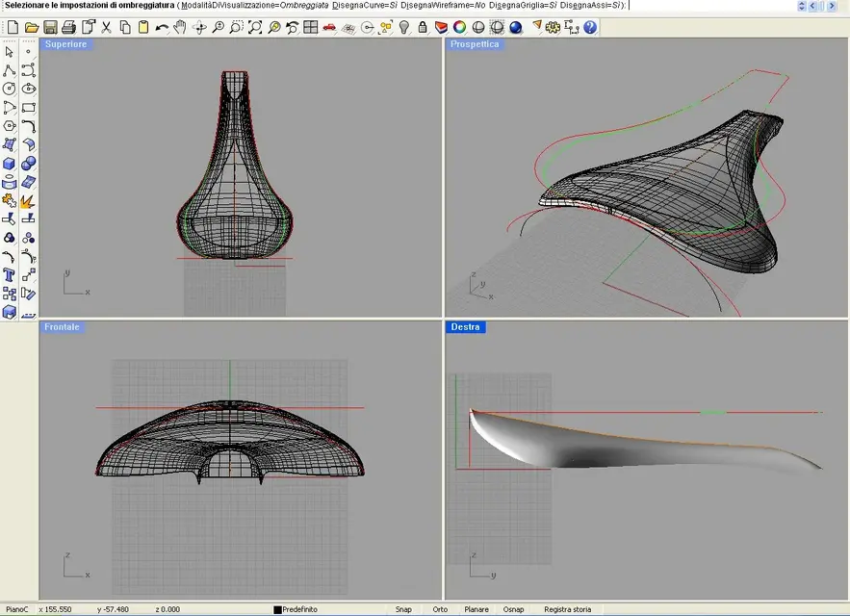
Task: Toggle Orto mode in status bar
Action: click(440, 609)
